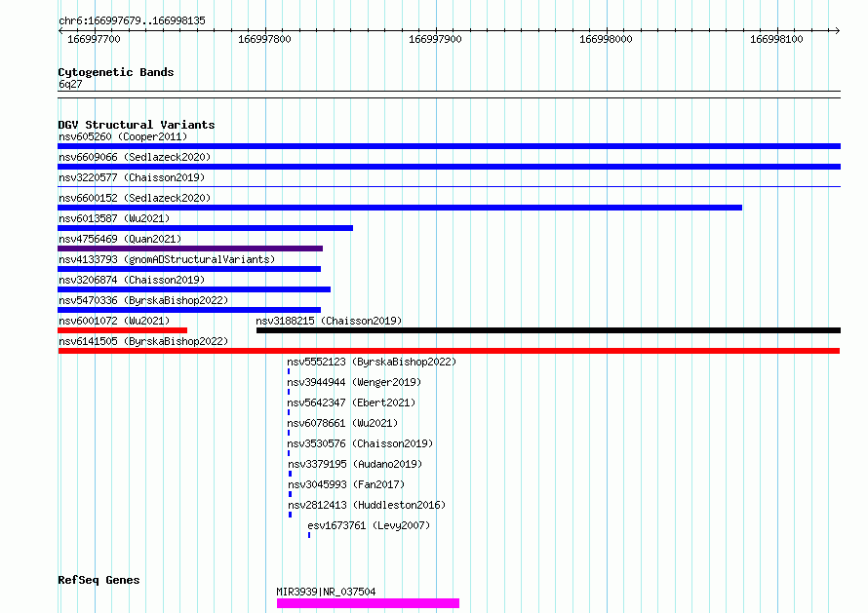Click the Cytogenetic Bands track heading

tap(116, 72)
